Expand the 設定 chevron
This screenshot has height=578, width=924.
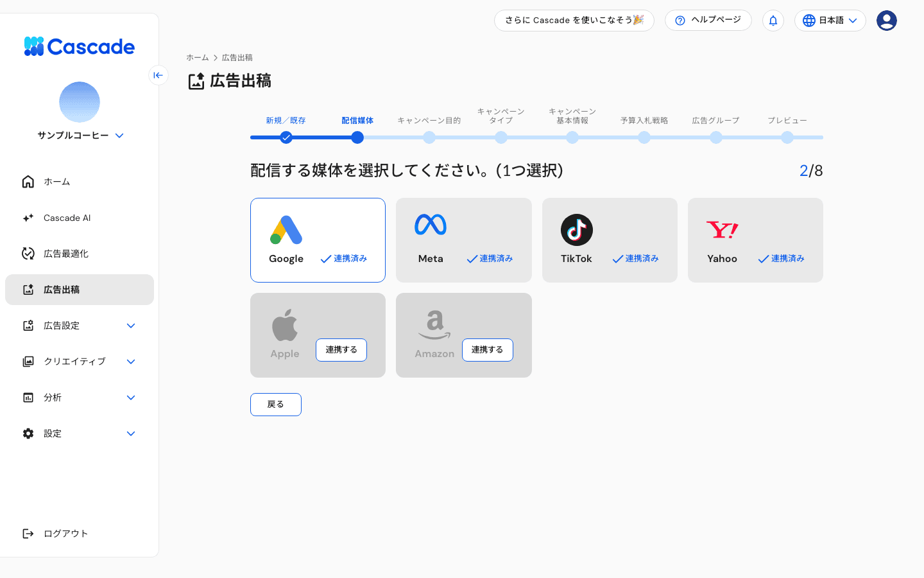[x=131, y=433]
